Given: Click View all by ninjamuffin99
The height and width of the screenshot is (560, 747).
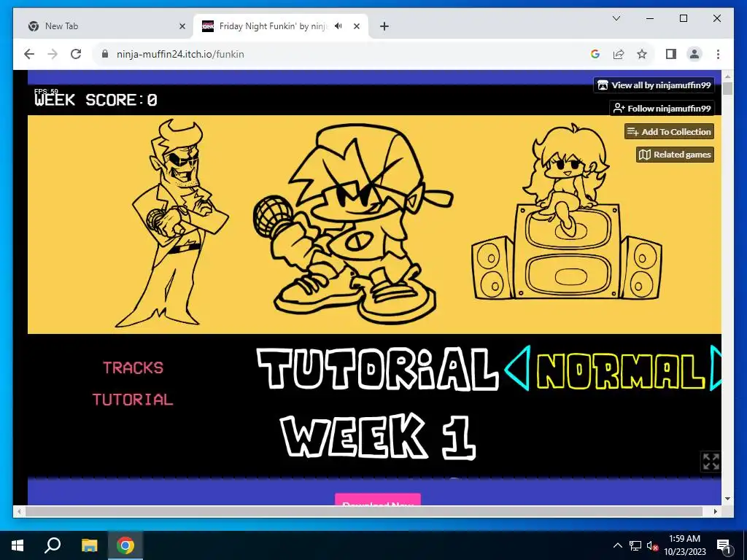Looking at the screenshot, I should tap(654, 85).
